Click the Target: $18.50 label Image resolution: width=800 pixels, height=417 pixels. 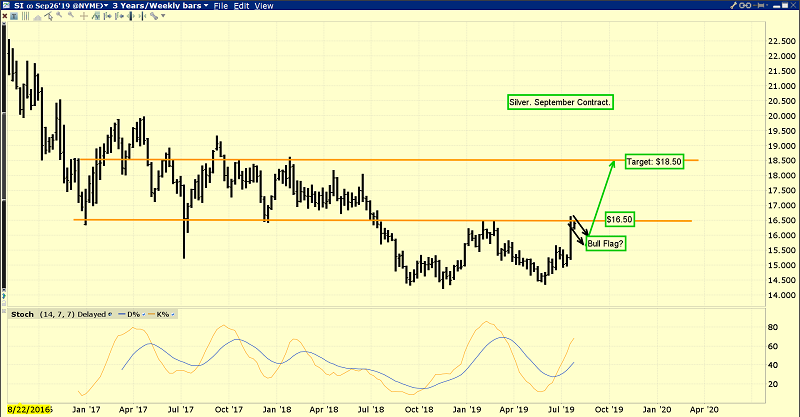(654, 162)
